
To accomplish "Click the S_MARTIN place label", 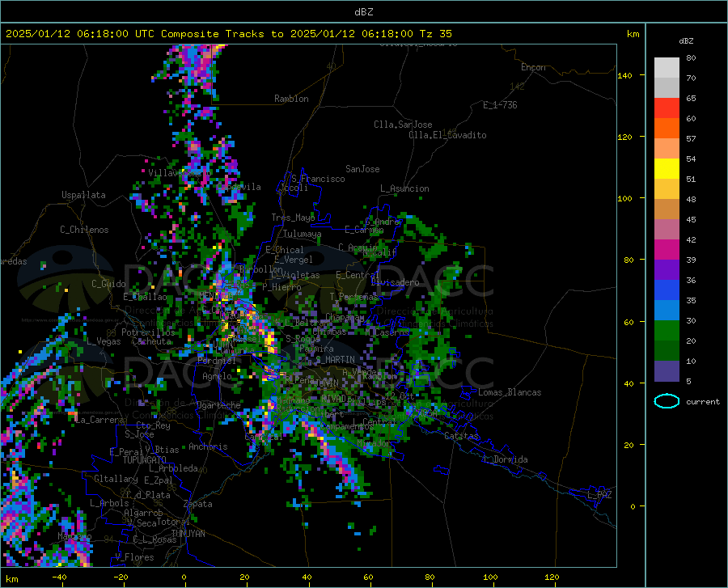I will click(335, 360).
